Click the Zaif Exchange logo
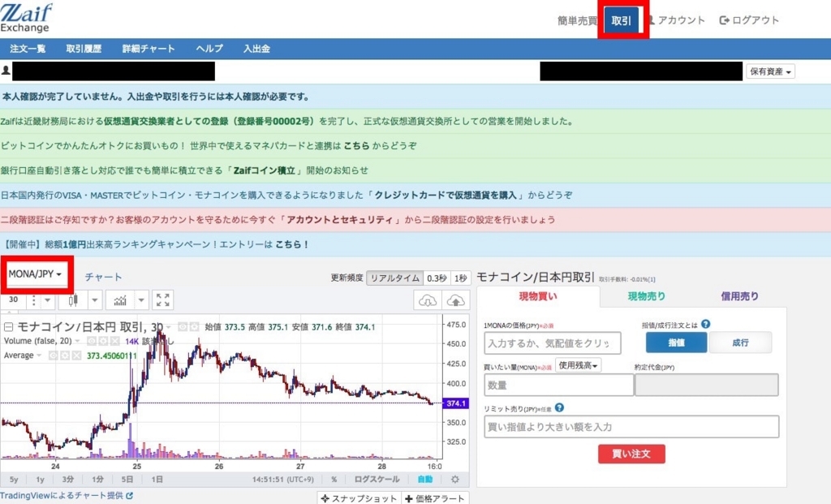 tap(27, 18)
